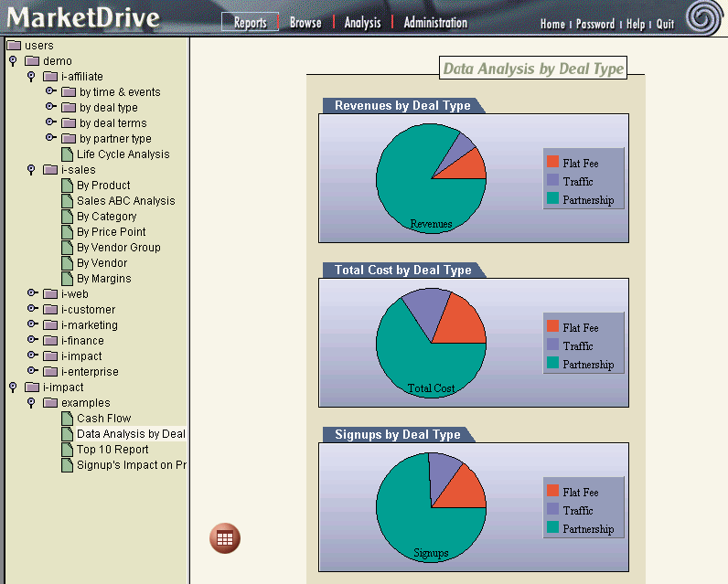Click the demo folder icon
The image size is (728, 584).
tap(32, 60)
